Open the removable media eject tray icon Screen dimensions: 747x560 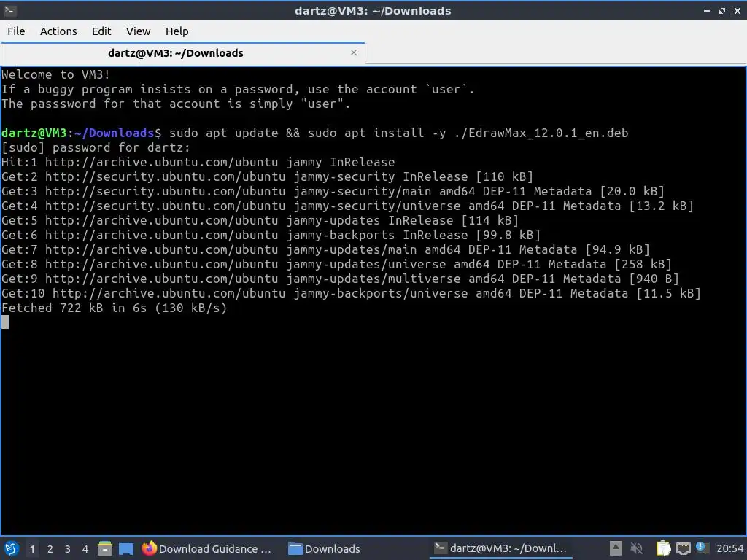point(615,548)
